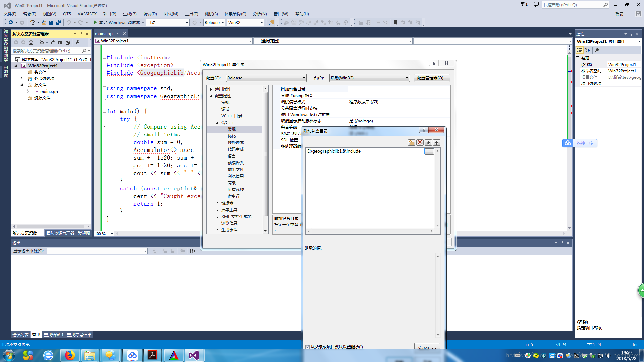Click the 拖拽上传 upload widget

pos(580,143)
